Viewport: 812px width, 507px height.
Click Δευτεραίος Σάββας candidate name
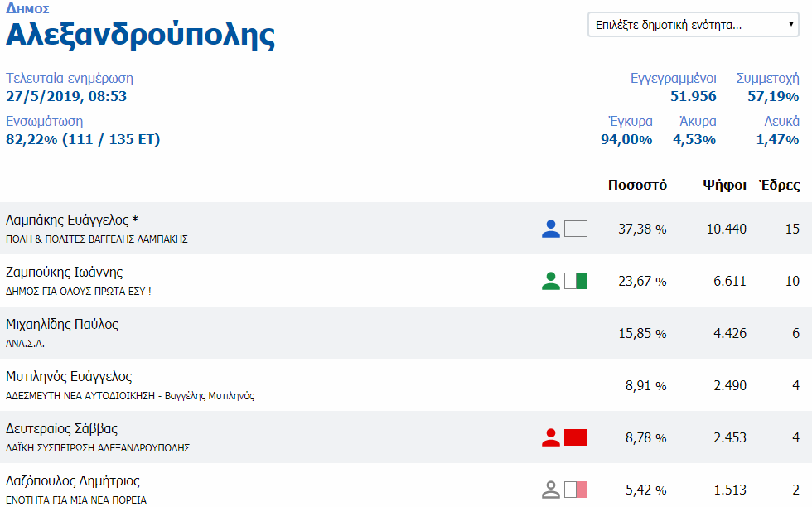(62, 429)
